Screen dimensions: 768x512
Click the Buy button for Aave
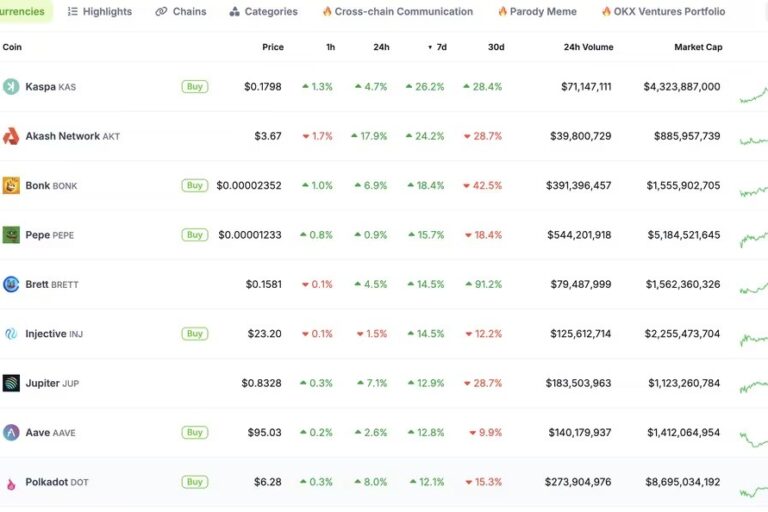click(194, 433)
